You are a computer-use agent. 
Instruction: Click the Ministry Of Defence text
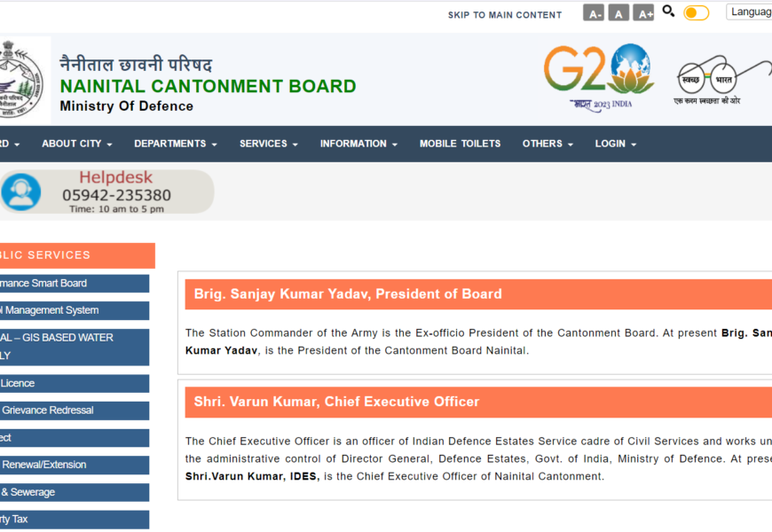tap(127, 106)
